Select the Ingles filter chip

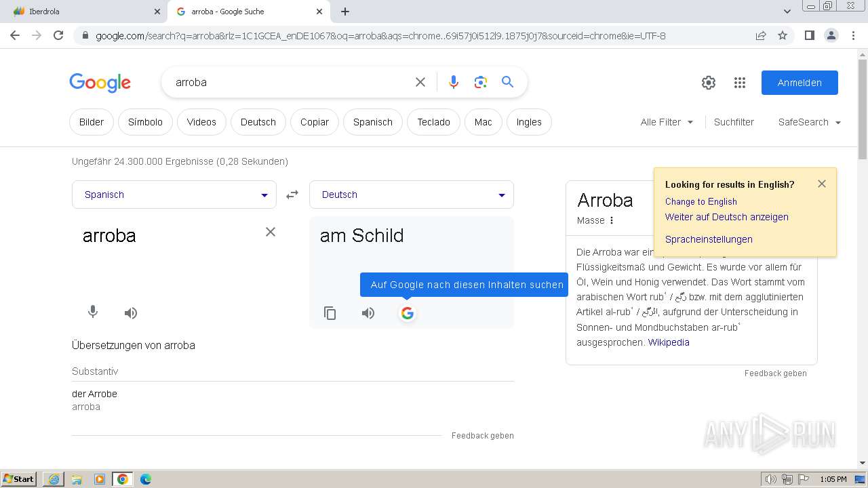pos(529,122)
